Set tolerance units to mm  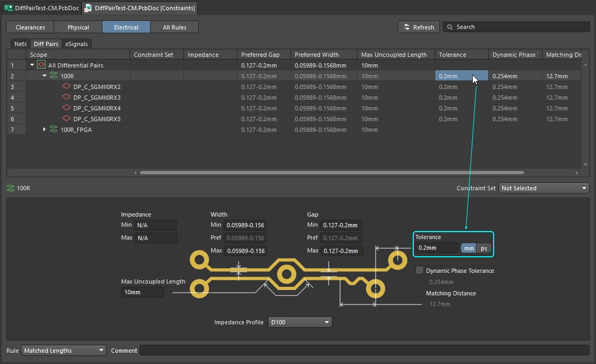coord(468,248)
